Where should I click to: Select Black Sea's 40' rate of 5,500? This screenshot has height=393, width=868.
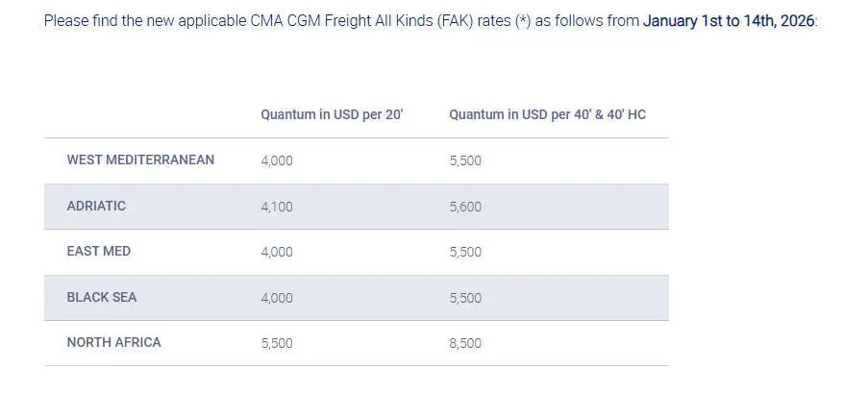pyautogui.click(x=465, y=298)
